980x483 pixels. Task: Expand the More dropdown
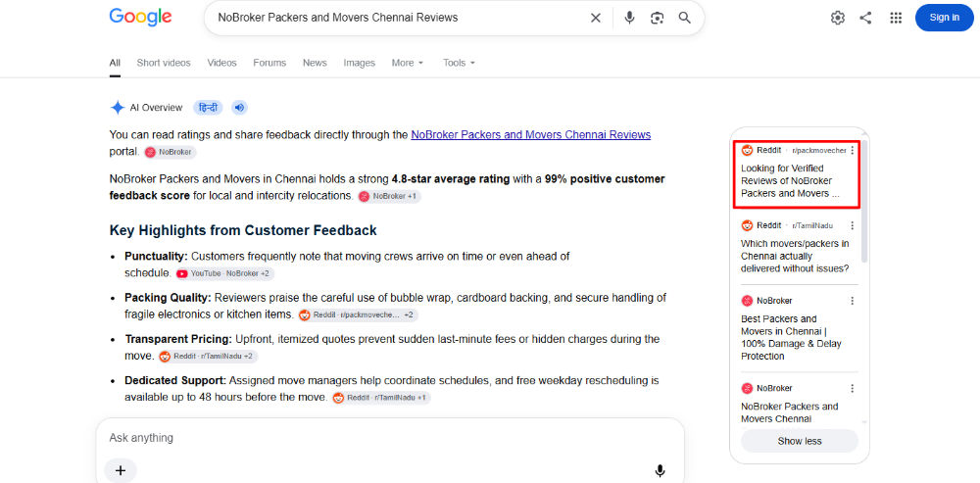click(408, 63)
